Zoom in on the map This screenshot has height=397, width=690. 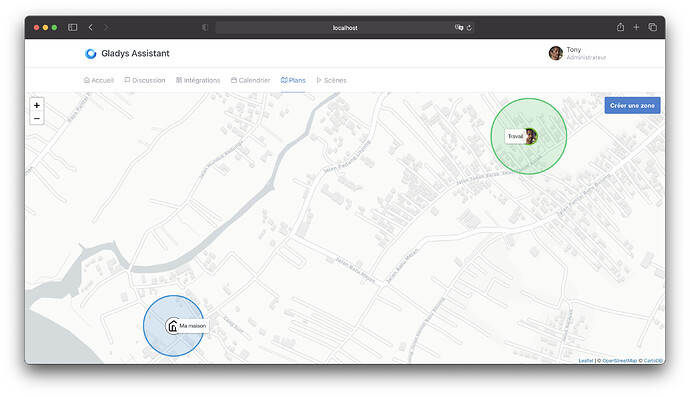click(x=37, y=105)
